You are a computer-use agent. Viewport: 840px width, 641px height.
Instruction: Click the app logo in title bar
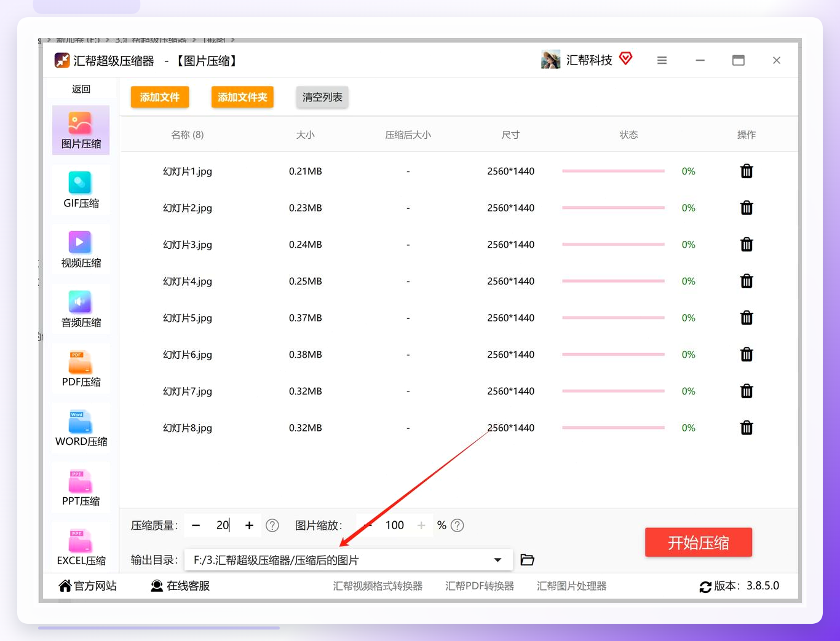click(62, 60)
